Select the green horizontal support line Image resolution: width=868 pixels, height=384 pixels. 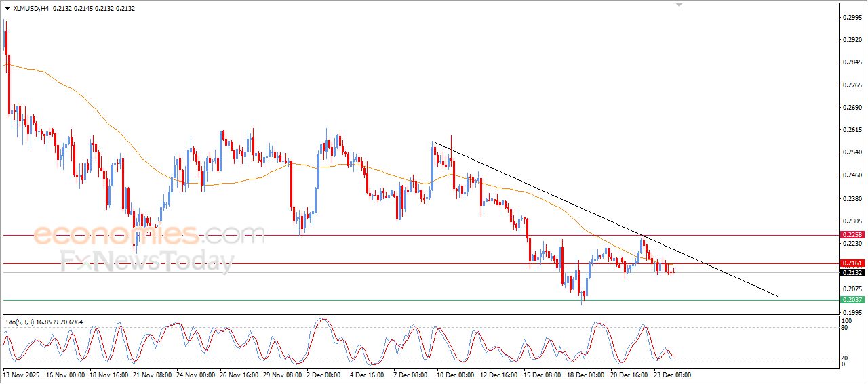tap(407, 300)
